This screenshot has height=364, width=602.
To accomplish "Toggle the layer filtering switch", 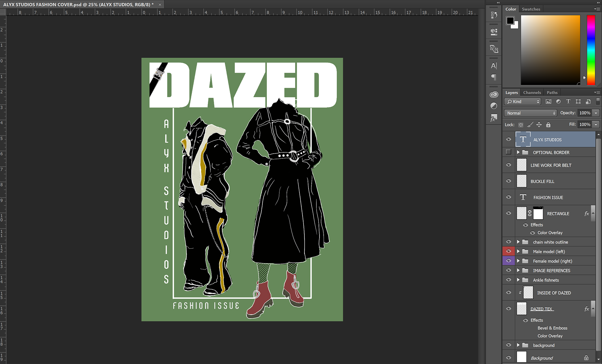I will coord(598,101).
